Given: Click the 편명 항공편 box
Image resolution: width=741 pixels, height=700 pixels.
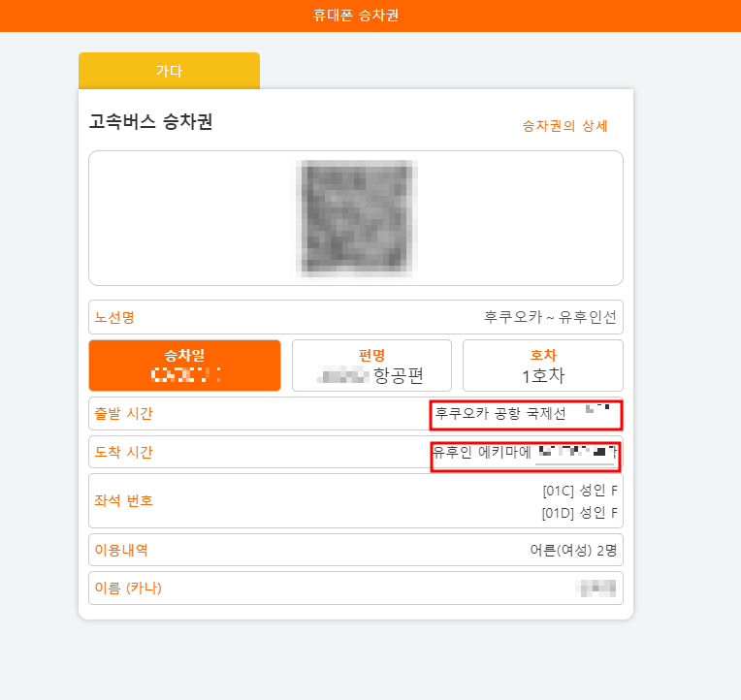Looking at the screenshot, I should 371,366.
